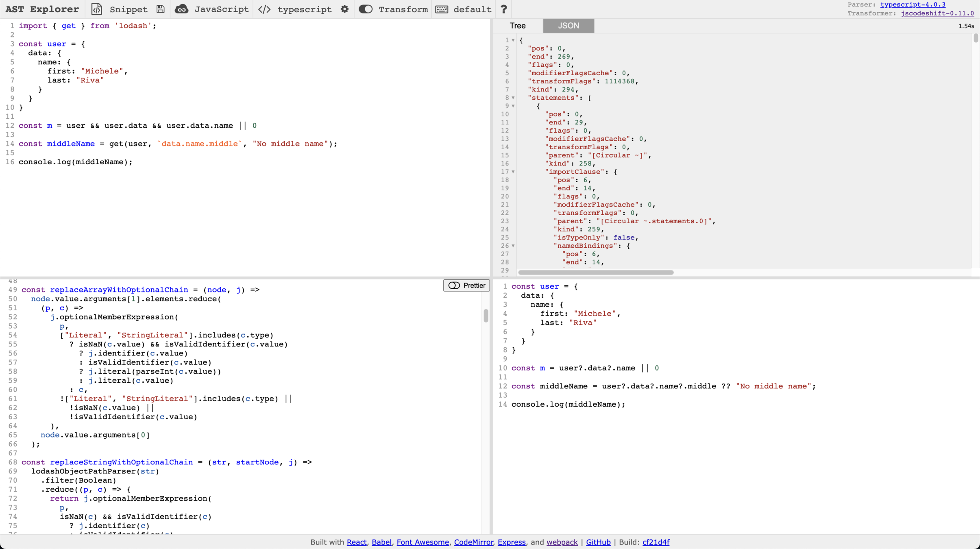This screenshot has width=980, height=549.
Task: Collapse the root object fold arrow on JSON line 1
Action: coord(513,40)
